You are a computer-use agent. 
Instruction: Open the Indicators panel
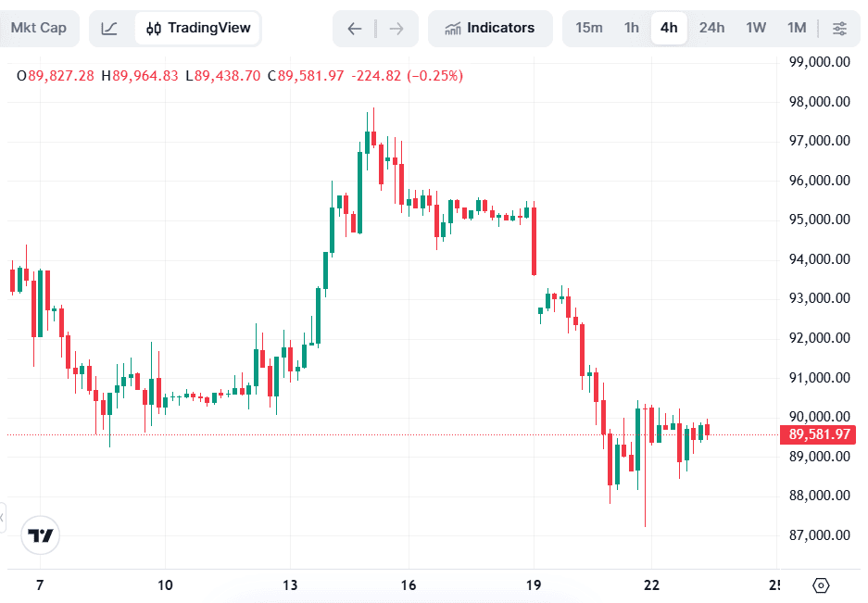(490, 28)
